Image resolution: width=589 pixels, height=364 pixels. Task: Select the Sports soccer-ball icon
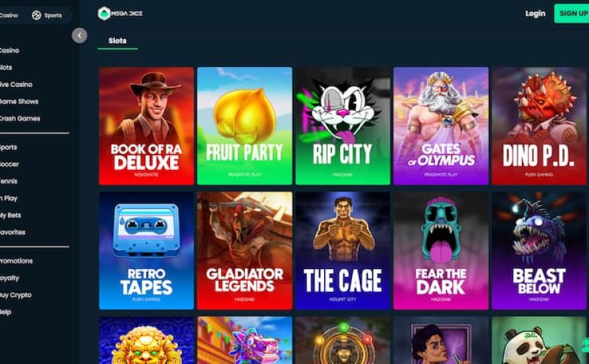36,16
